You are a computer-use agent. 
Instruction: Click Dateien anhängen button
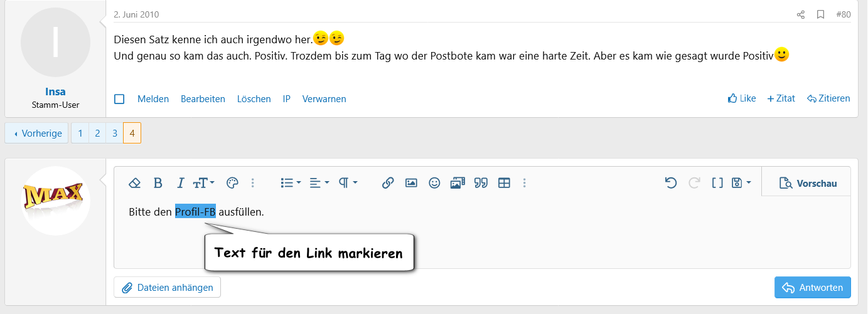coord(168,288)
